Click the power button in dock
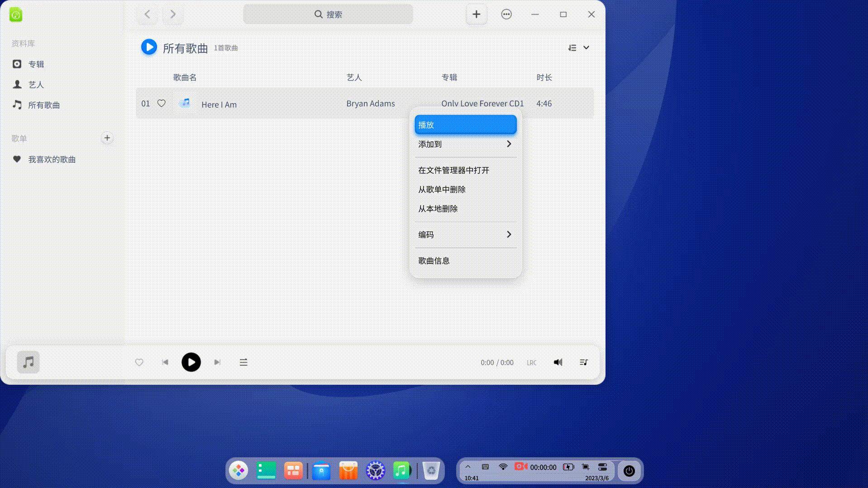 [x=629, y=471]
